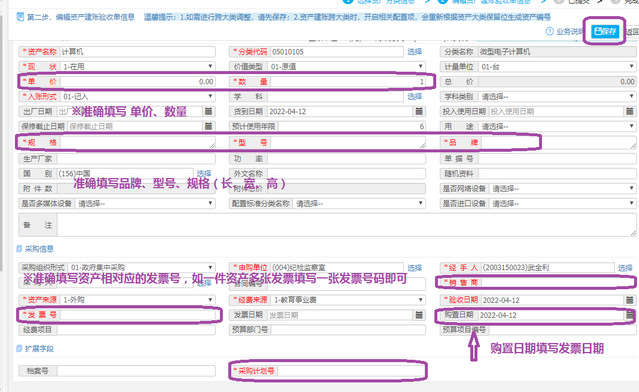Click the 投入使用日期 input field
Viewport: 639px width, 392px height.
[556, 111]
